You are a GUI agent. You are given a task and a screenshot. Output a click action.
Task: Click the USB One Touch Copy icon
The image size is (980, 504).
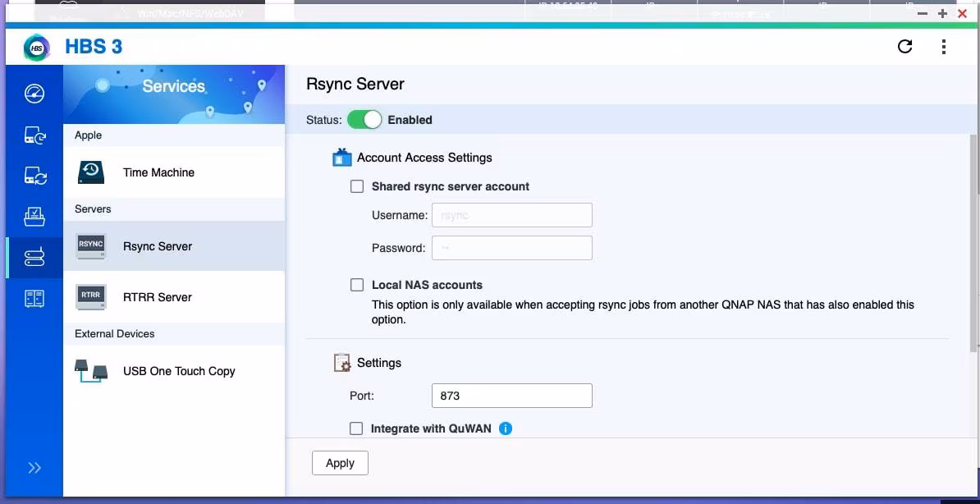click(x=90, y=371)
